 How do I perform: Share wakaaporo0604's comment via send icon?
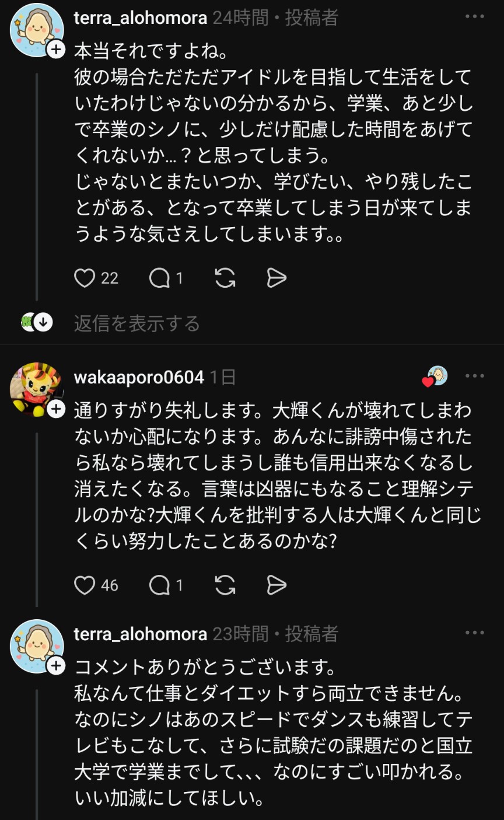(x=276, y=585)
